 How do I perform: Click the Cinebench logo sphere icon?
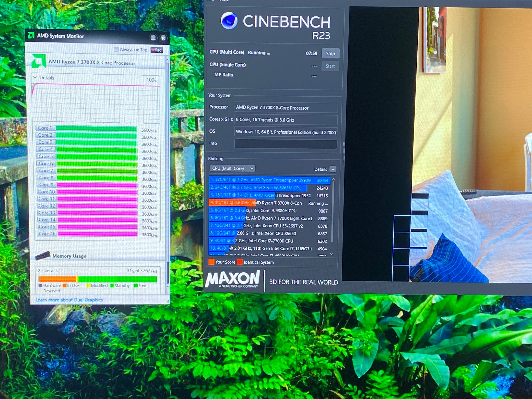tap(229, 20)
